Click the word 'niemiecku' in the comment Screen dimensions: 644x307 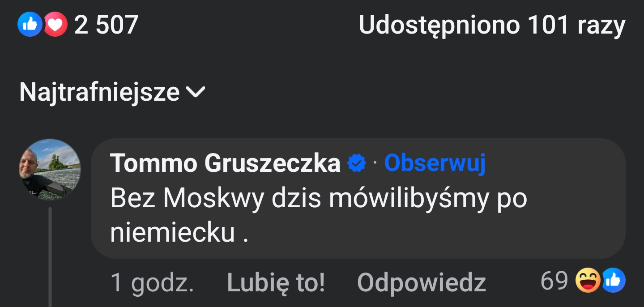point(172,233)
